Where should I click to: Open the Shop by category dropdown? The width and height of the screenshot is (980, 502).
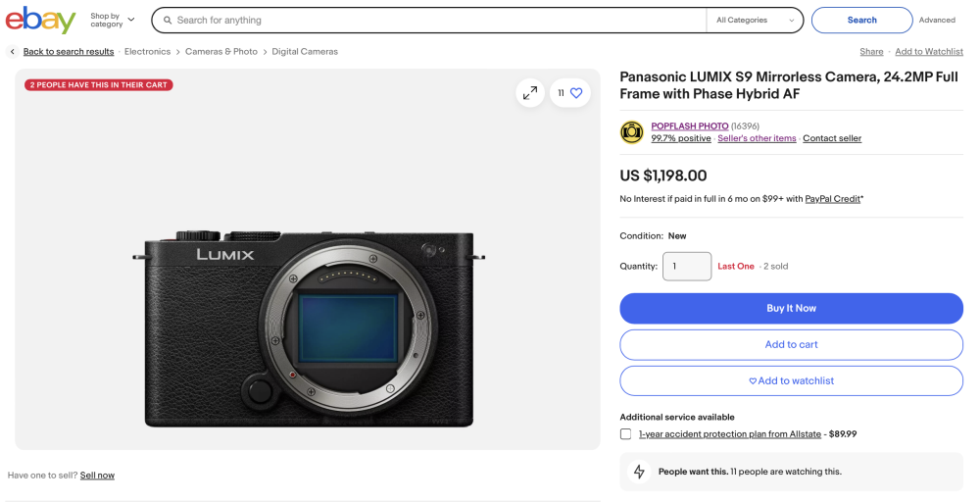click(x=113, y=20)
